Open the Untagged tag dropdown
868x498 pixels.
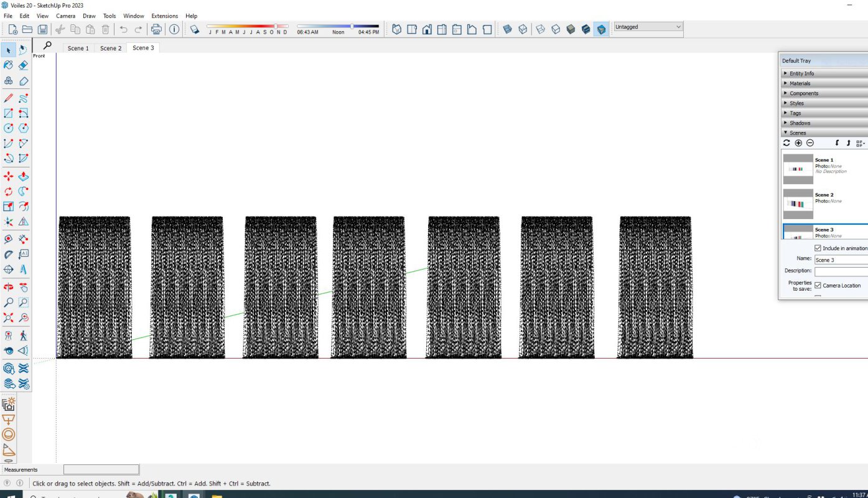648,27
